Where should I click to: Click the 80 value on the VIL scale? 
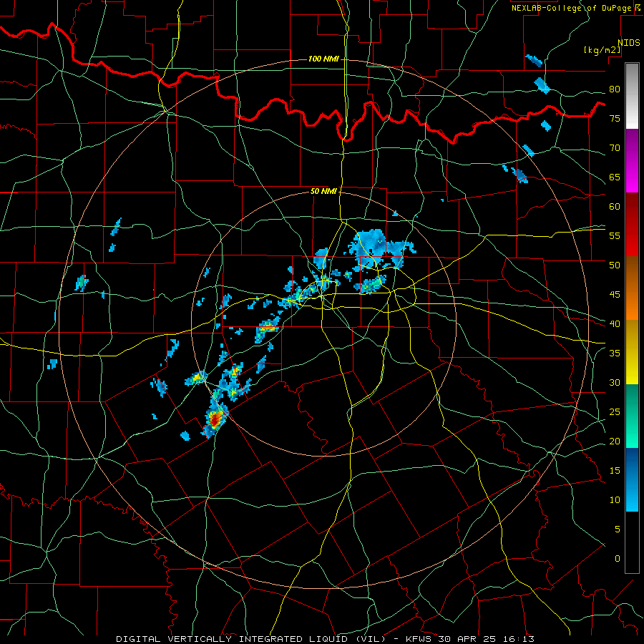click(x=615, y=89)
